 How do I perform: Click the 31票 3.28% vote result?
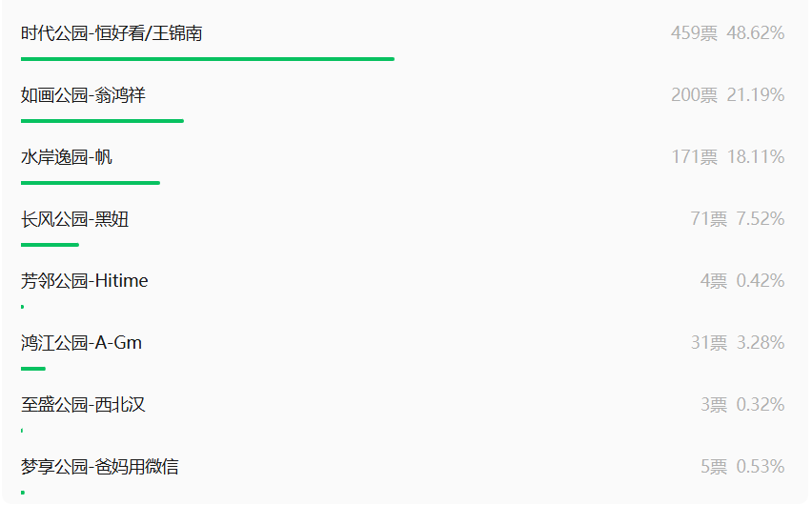click(738, 343)
